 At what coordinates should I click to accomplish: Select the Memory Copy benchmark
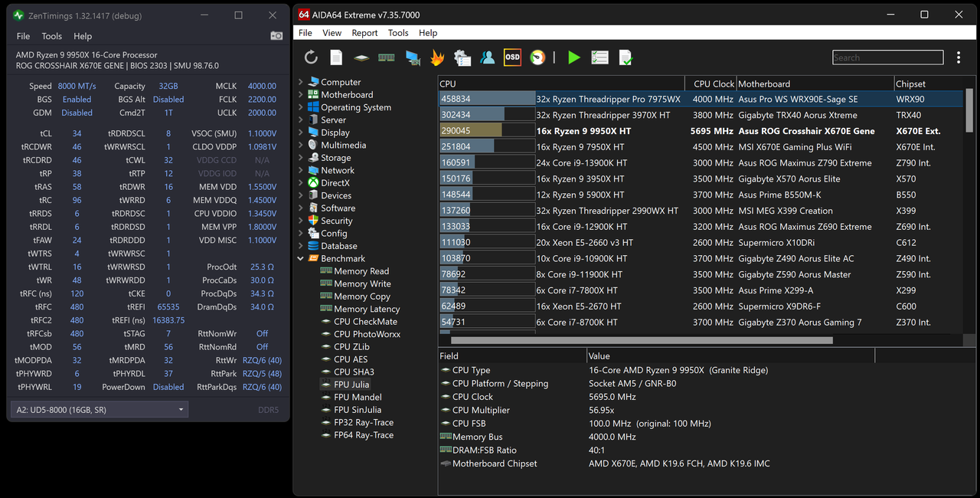(x=362, y=297)
